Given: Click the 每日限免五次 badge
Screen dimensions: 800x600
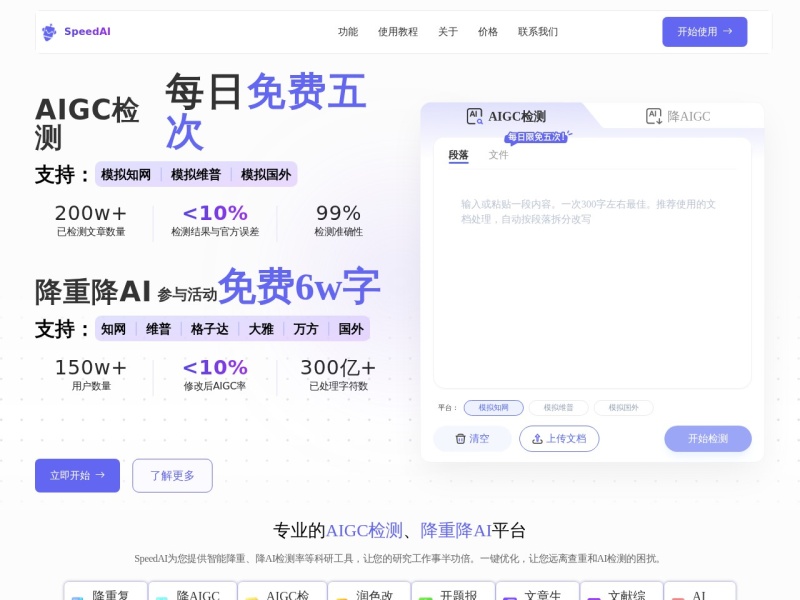Looking at the screenshot, I should (x=537, y=137).
